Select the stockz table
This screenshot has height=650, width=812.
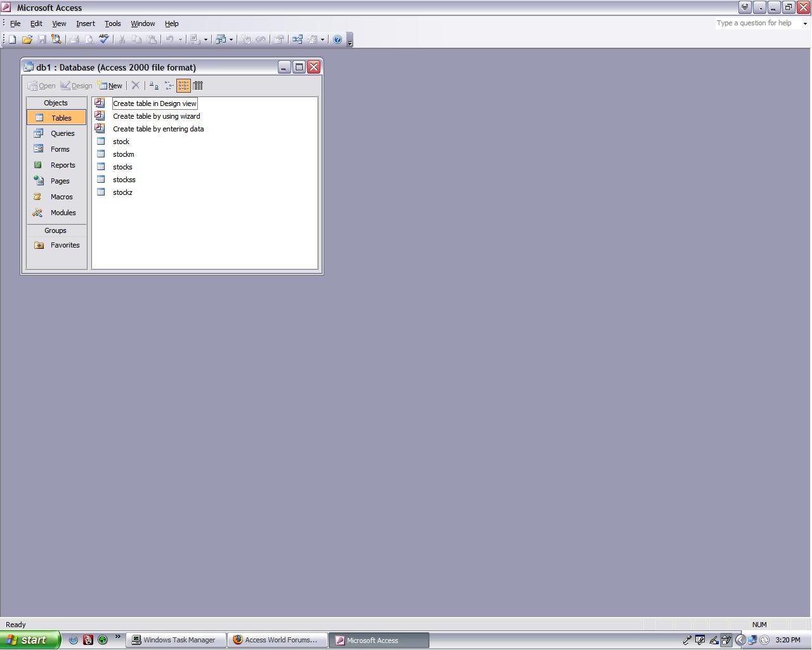122,192
